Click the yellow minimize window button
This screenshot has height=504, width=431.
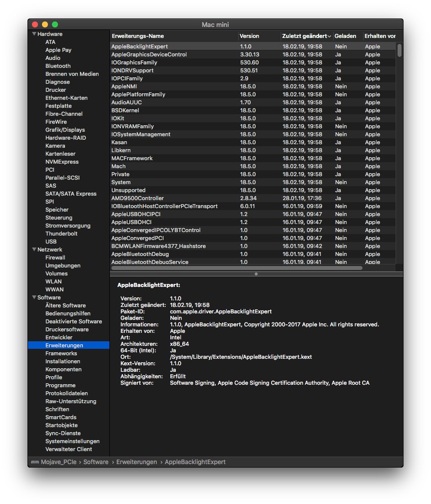point(45,24)
